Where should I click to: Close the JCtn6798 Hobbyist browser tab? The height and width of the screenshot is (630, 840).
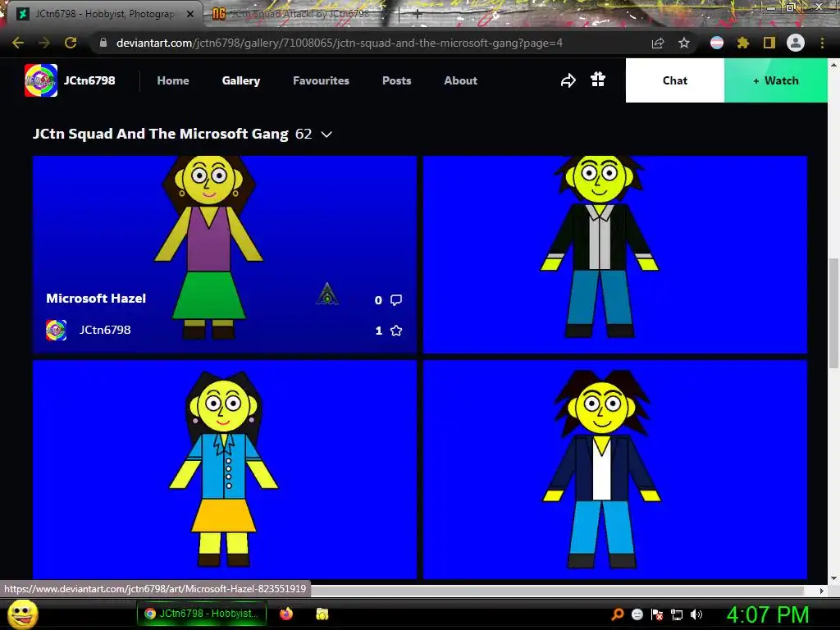coord(190,14)
